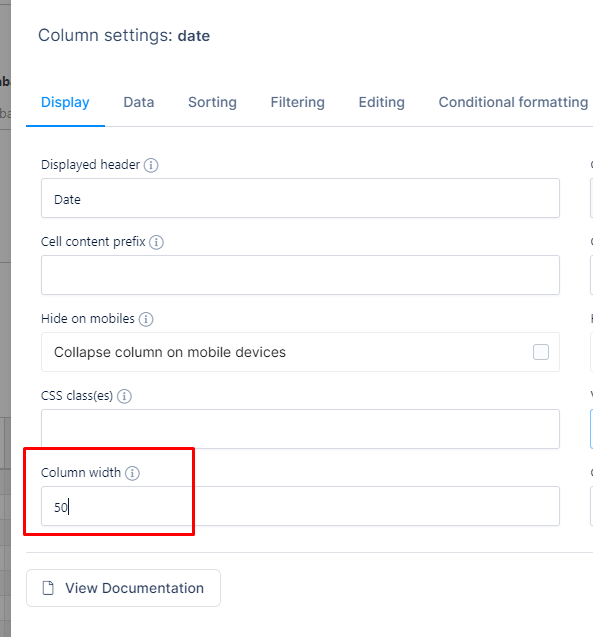Image resolution: width=593 pixels, height=637 pixels.
Task: Click info icon next to CSS class(es)
Action: click(124, 396)
